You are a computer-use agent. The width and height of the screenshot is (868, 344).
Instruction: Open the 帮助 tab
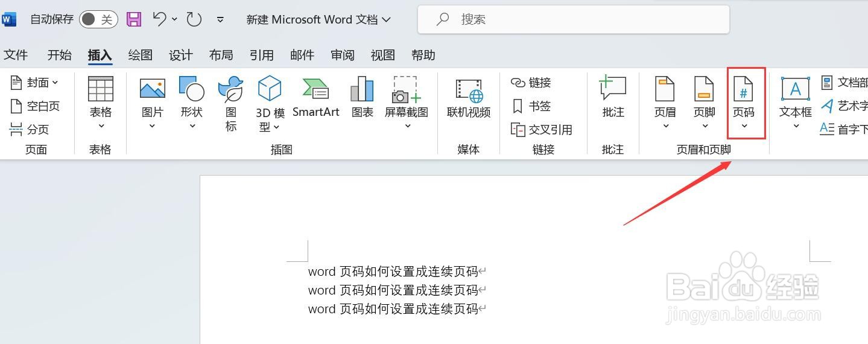[423, 55]
